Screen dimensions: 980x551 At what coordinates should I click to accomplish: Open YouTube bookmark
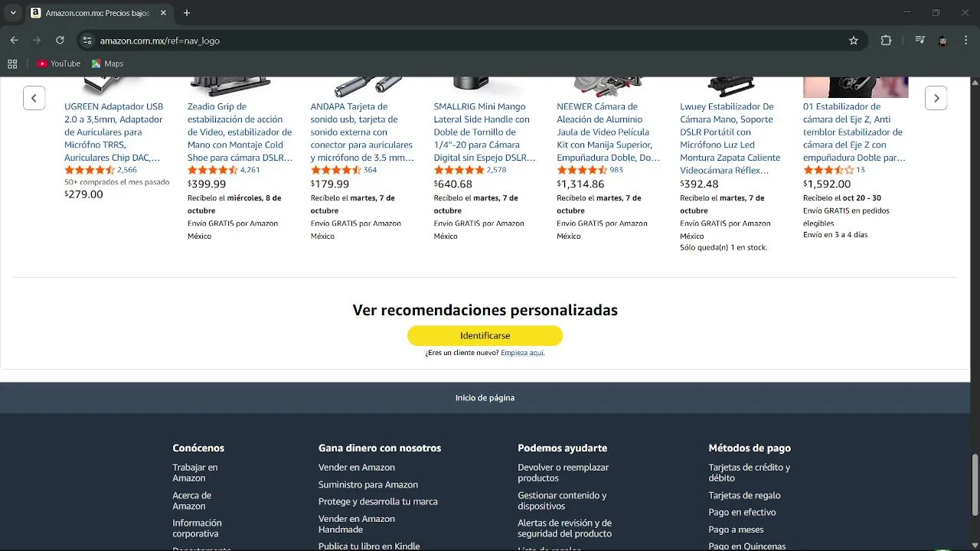pyautogui.click(x=59, y=64)
